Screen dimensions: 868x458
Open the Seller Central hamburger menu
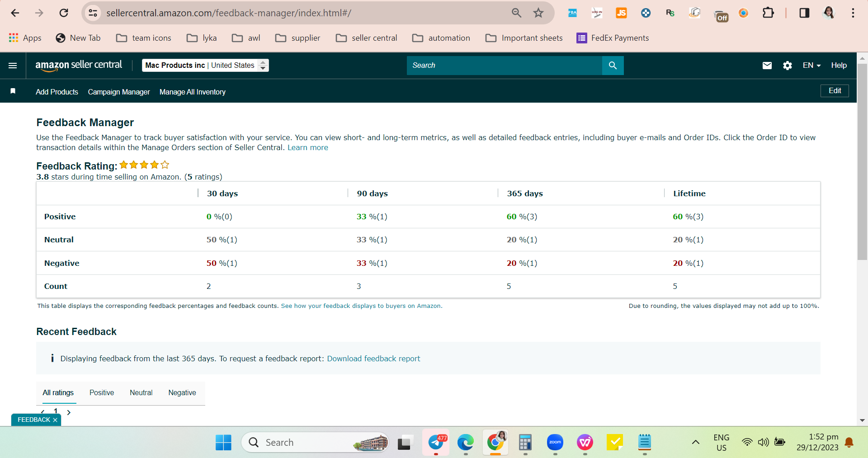coord(13,66)
